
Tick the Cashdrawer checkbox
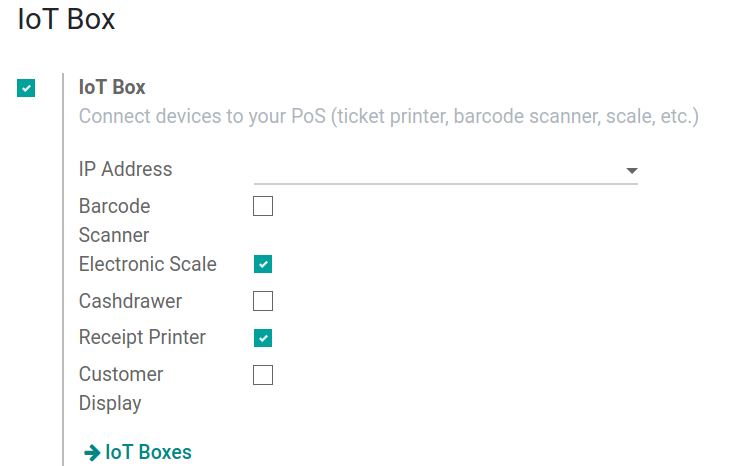(x=263, y=301)
